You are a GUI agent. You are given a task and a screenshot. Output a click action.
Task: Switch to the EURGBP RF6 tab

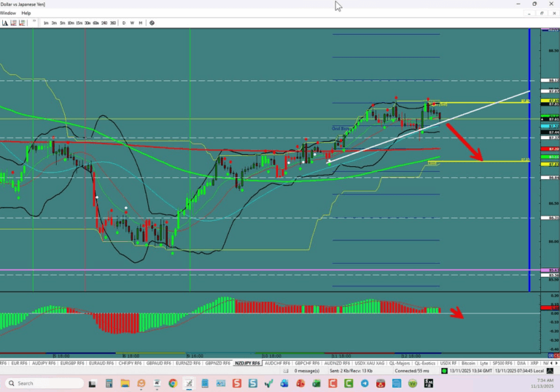[72, 363]
